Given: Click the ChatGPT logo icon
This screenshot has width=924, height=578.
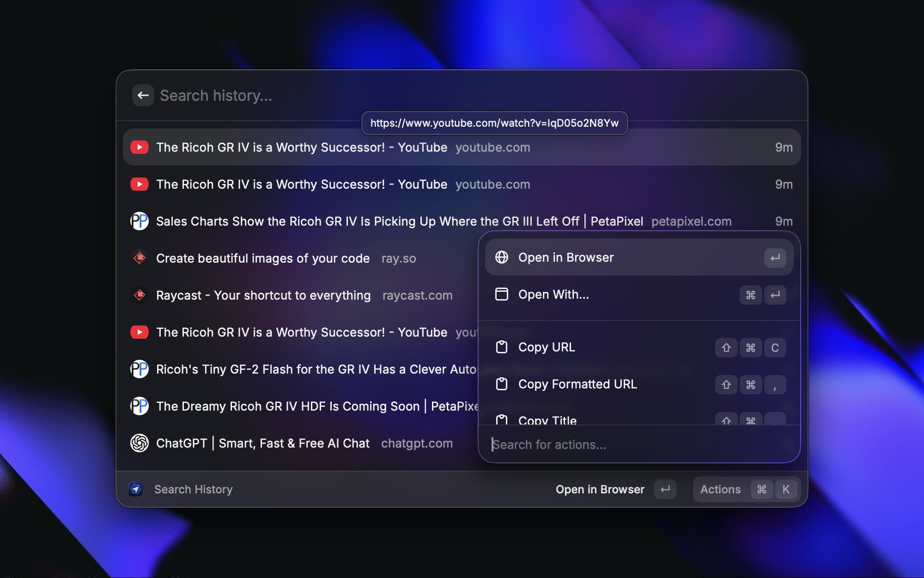Looking at the screenshot, I should [x=140, y=443].
